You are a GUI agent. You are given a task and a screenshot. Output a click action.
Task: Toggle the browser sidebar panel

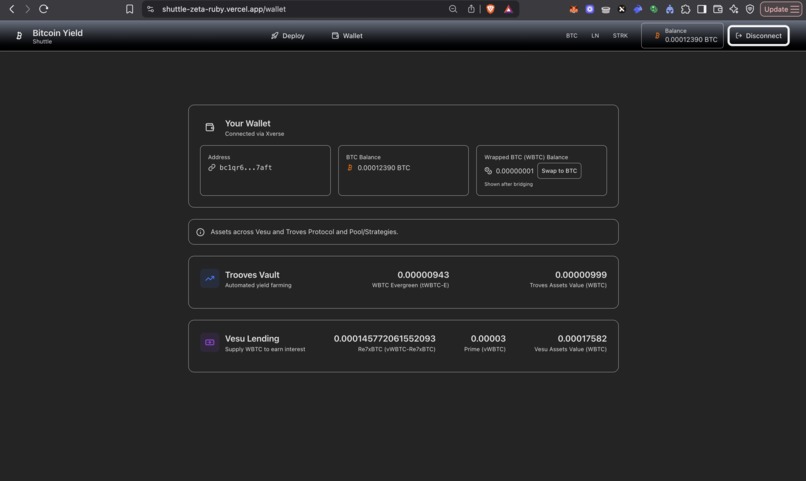702,9
